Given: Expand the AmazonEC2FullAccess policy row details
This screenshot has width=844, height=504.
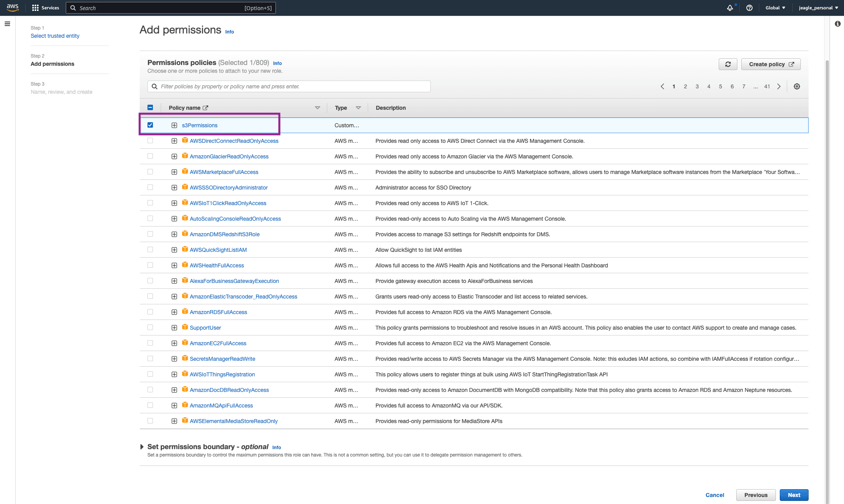Looking at the screenshot, I should coord(174,343).
